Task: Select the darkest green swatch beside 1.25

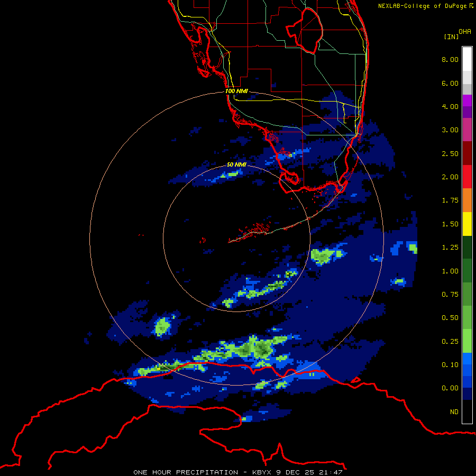Action: click(x=467, y=247)
